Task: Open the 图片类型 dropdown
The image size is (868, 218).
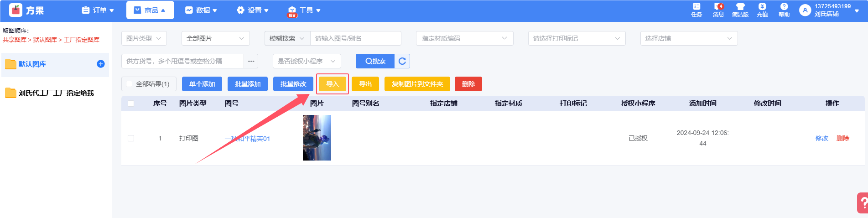Action: pyautogui.click(x=144, y=38)
